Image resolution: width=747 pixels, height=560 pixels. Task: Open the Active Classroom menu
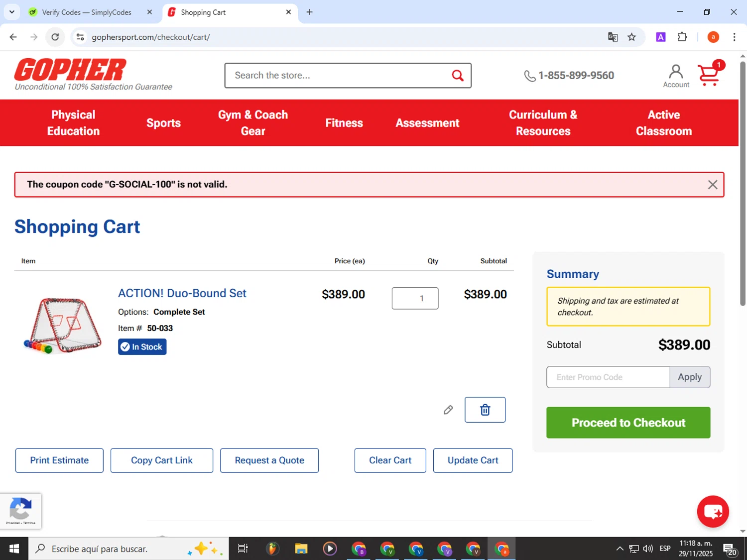tap(664, 123)
